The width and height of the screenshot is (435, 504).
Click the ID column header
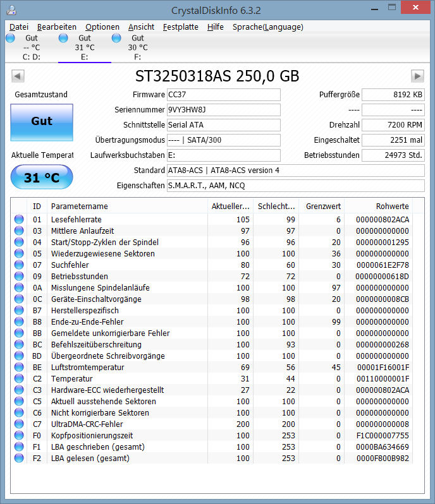tap(37, 206)
